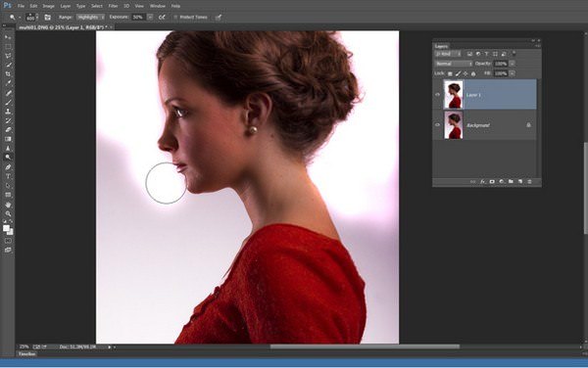Open the Window menu

(158, 6)
